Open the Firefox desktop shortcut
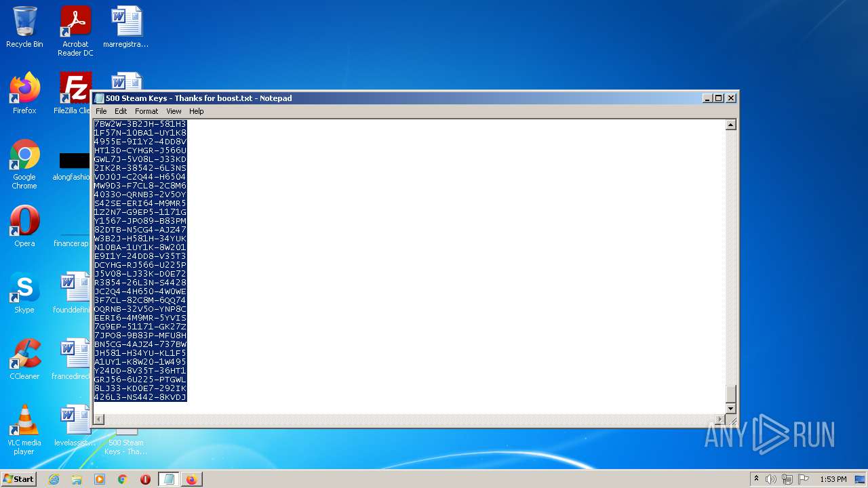 click(24, 94)
